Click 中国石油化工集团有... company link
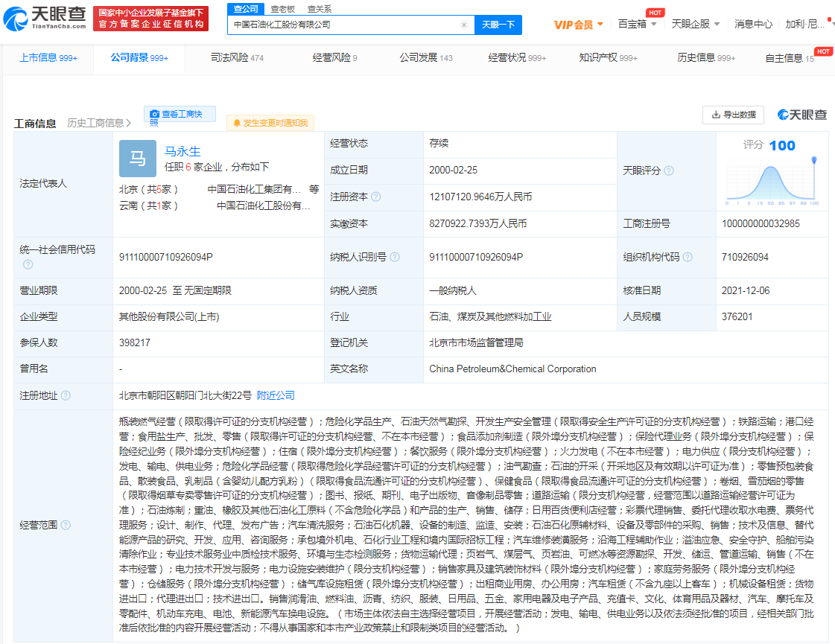 (254, 189)
